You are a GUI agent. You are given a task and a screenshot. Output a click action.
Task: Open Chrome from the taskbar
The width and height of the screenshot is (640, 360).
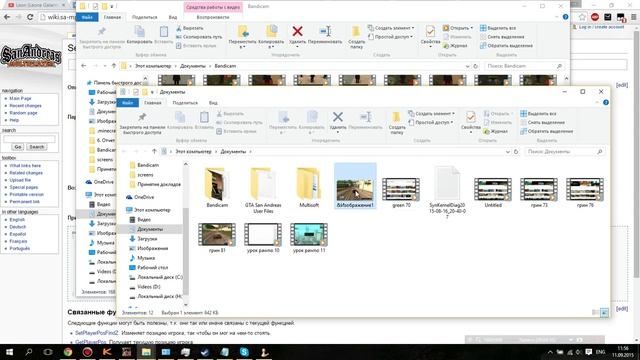pyautogui.click(x=68, y=352)
